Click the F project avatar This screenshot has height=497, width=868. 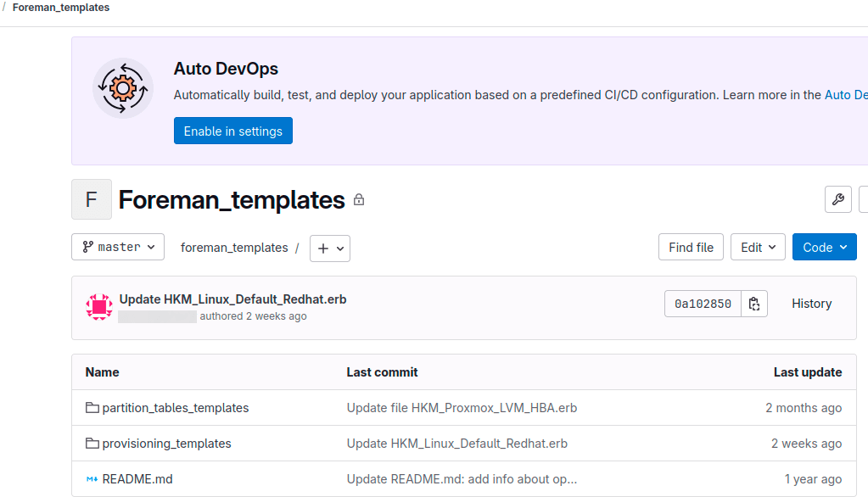pyautogui.click(x=92, y=200)
